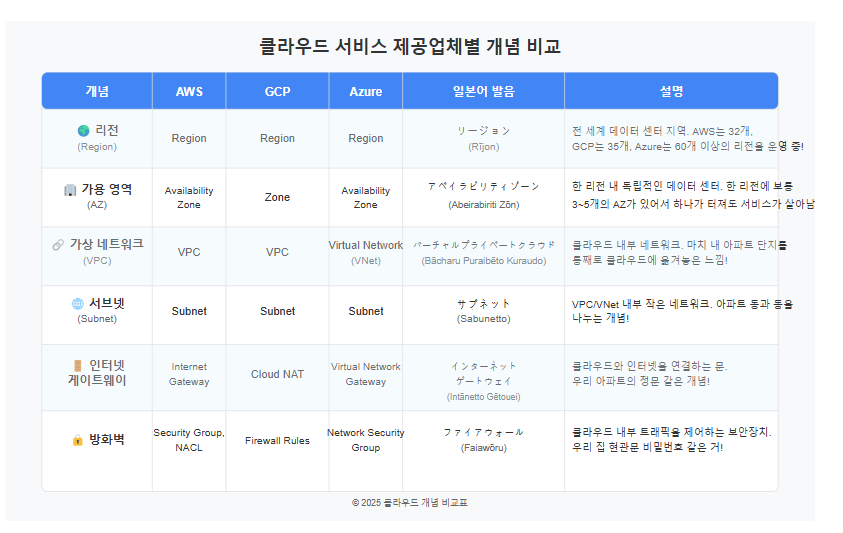Click the (Abeirabiriti Zōn) pronunciation text
843x533 pixels.
(x=483, y=204)
